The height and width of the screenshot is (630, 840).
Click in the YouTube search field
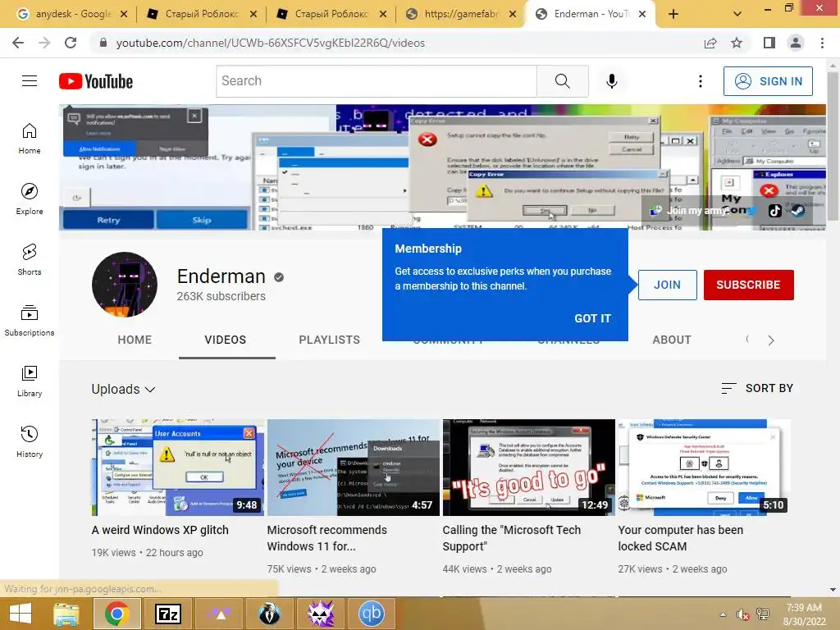[377, 81]
